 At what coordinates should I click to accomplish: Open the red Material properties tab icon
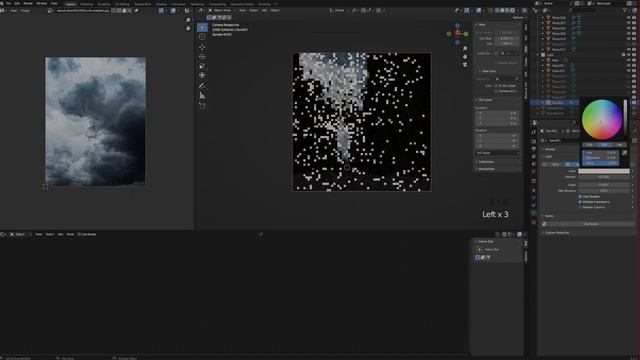[x=534, y=222]
